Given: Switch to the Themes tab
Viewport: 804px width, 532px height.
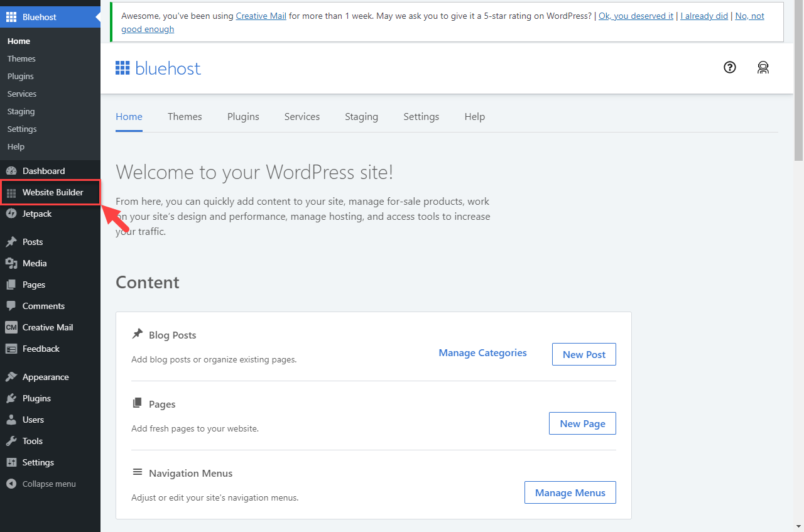Looking at the screenshot, I should point(185,116).
